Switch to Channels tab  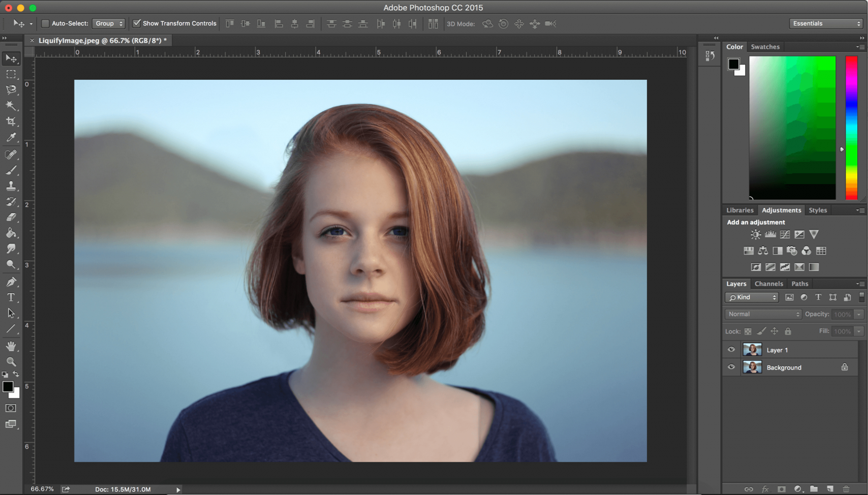pyautogui.click(x=768, y=283)
